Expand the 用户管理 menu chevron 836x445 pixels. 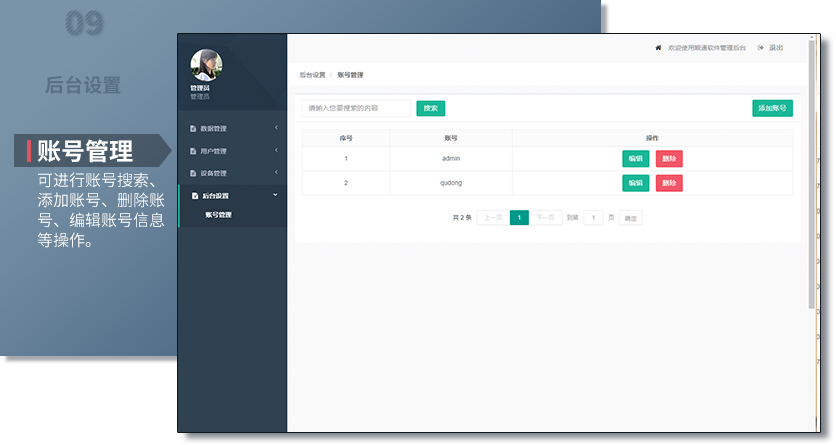276,151
